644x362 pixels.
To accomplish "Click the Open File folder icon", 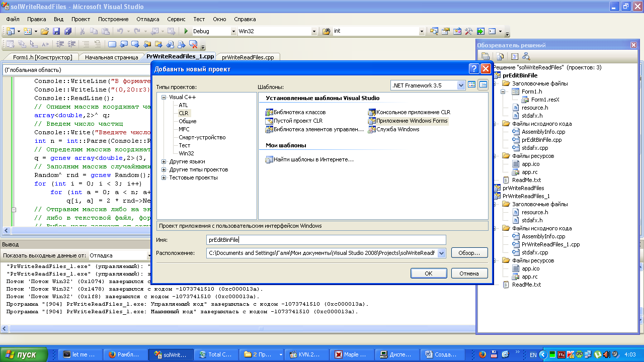I will [x=44, y=31].
